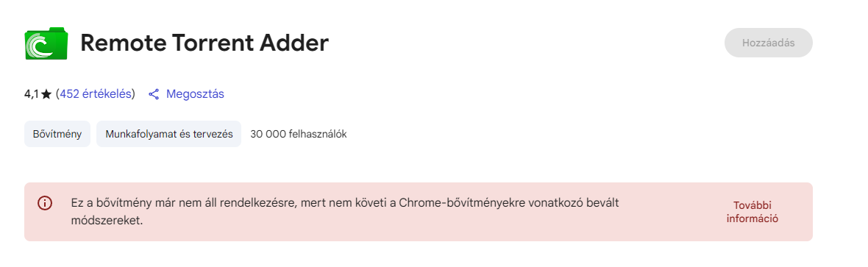Click the word 'módszereket.' in the warning
Viewport: 868px width, 267px height.
click(107, 221)
